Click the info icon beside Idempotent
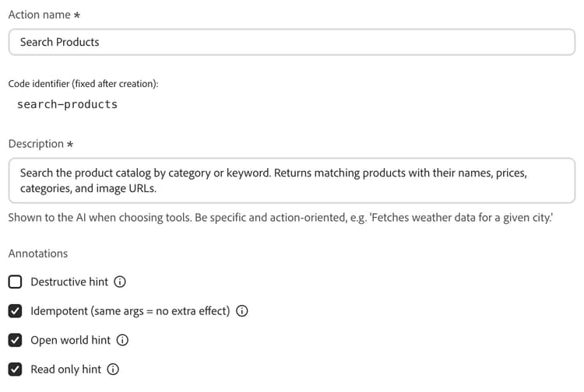Screen dimensions: 584x392 [241, 311]
